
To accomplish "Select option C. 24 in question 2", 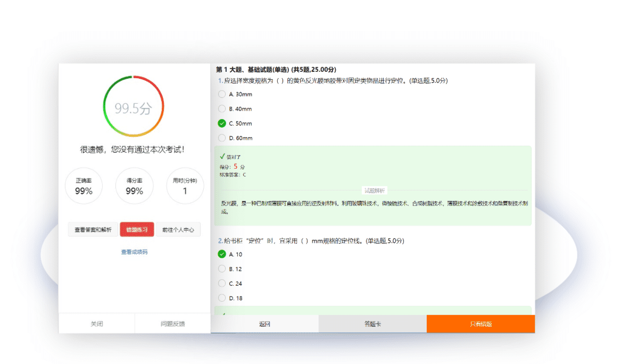I will pyautogui.click(x=222, y=284).
